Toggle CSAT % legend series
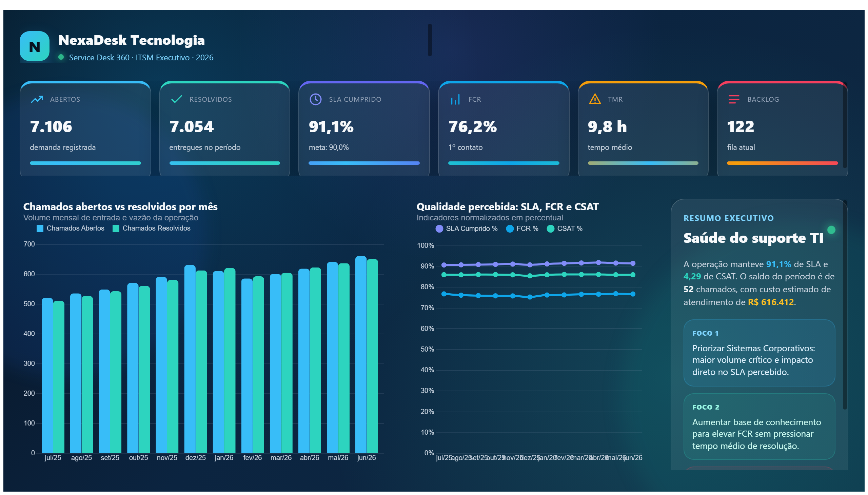The image size is (868, 495). click(x=565, y=229)
